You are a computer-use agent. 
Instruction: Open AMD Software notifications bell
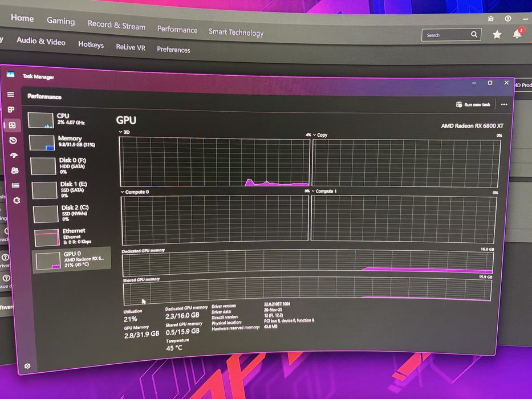517,34
